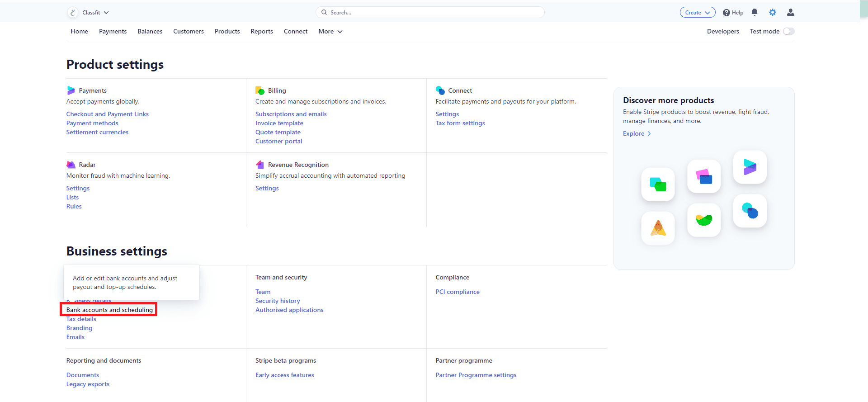The image size is (868, 402).
Task: Open Partner Programme settings link
Action: 476,375
